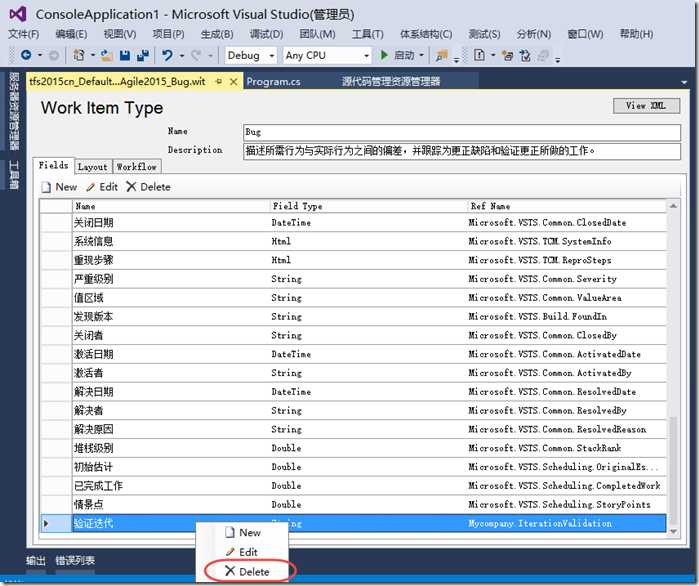The height and width of the screenshot is (586, 699).
Task: Click the Microsoft.VSTS.Common.StackRank cell
Action: (x=566, y=448)
